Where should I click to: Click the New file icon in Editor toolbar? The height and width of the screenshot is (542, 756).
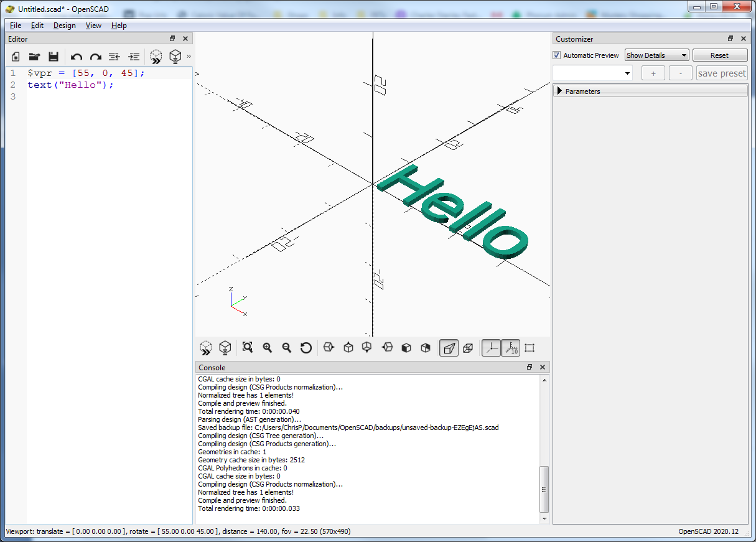click(16, 57)
